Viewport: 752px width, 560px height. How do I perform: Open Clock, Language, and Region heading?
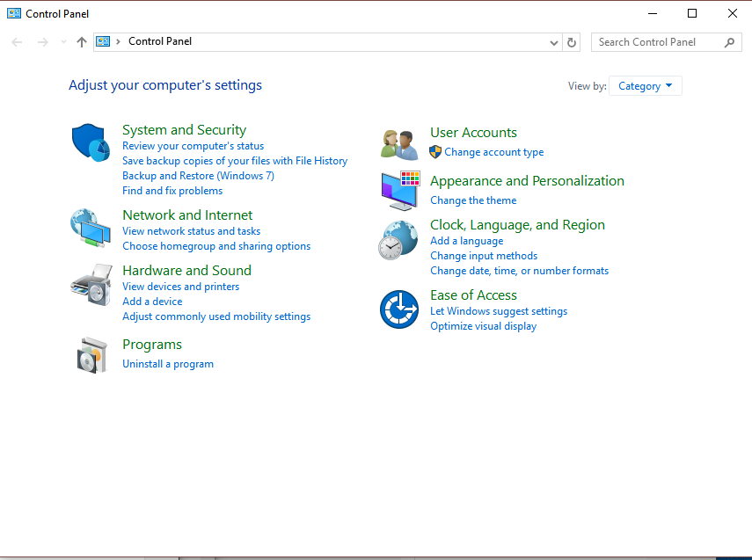pos(517,225)
